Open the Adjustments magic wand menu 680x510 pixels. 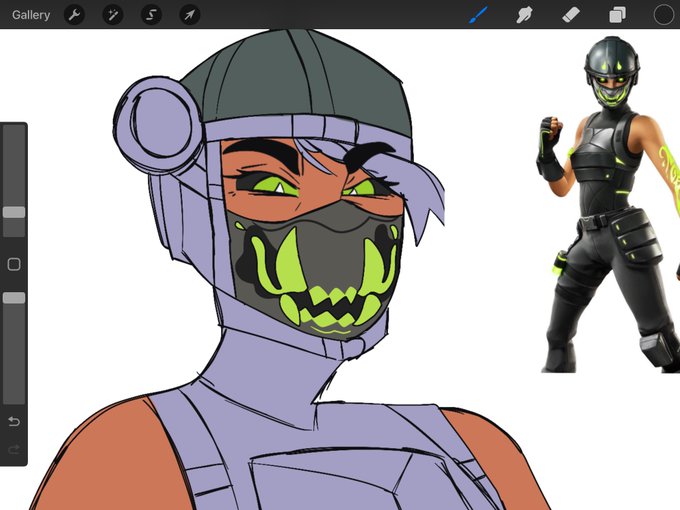(113, 15)
